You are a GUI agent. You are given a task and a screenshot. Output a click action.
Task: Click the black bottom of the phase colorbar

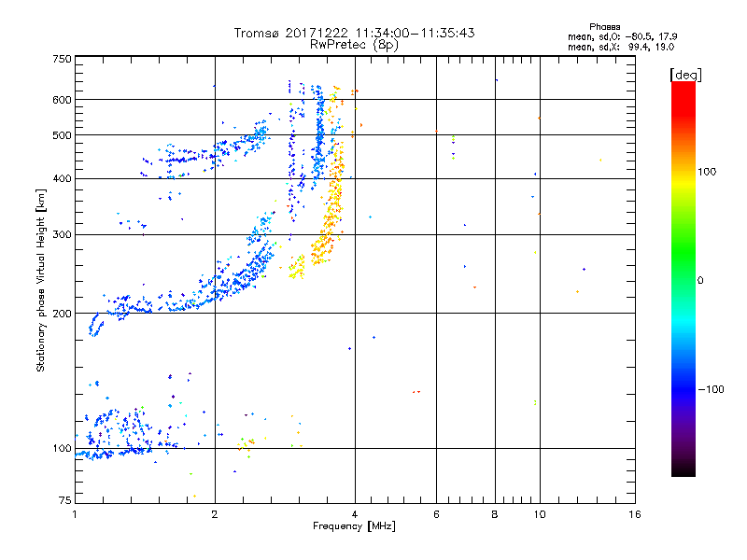click(684, 469)
